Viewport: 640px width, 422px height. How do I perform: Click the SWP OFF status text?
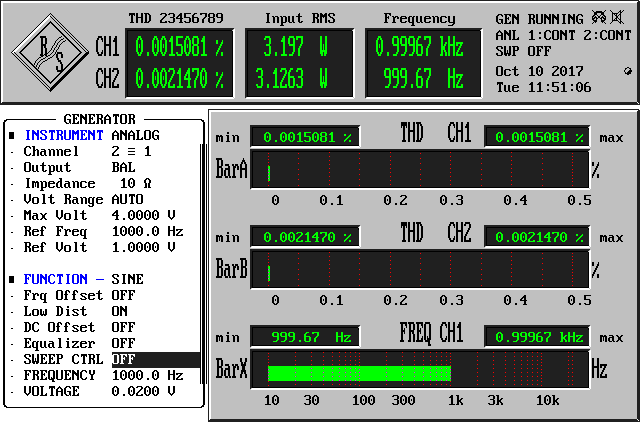[520, 49]
